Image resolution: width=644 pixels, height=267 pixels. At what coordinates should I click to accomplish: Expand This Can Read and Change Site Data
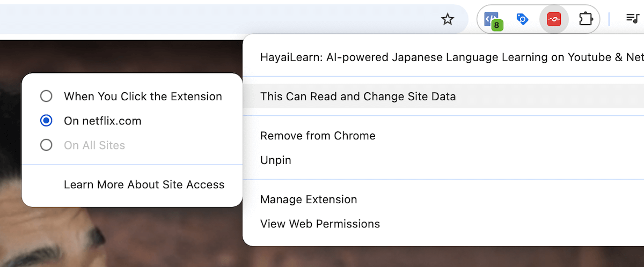[x=443, y=97]
